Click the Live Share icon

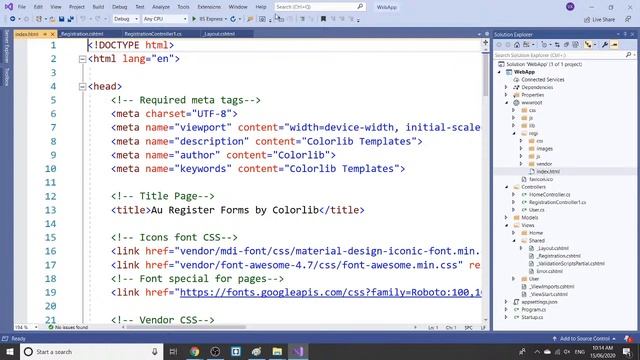click(587, 19)
